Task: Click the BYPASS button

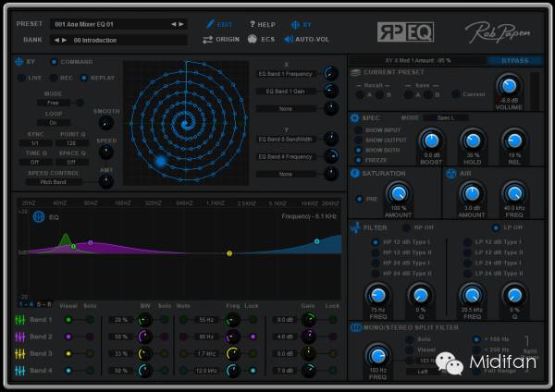Action: [514, 61]
